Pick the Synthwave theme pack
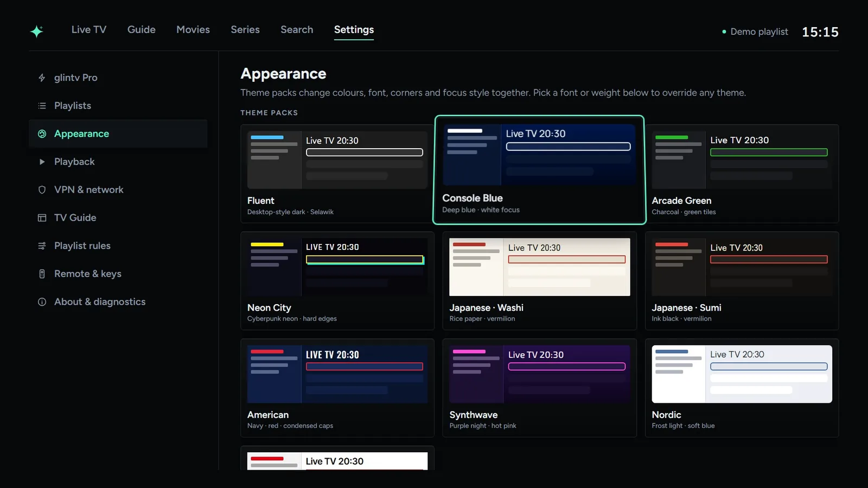The width and height of the screenshot is (868, 488). pyautogui.click(x=539, y=388)
